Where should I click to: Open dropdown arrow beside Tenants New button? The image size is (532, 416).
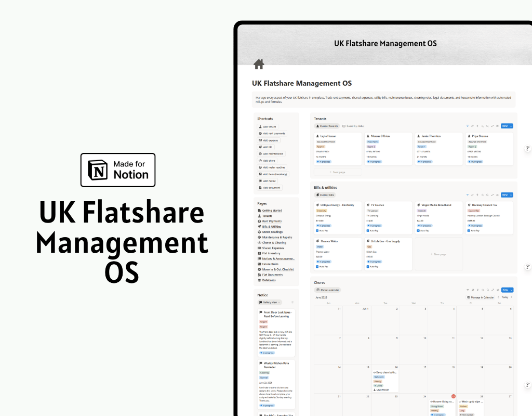point(511,126)
